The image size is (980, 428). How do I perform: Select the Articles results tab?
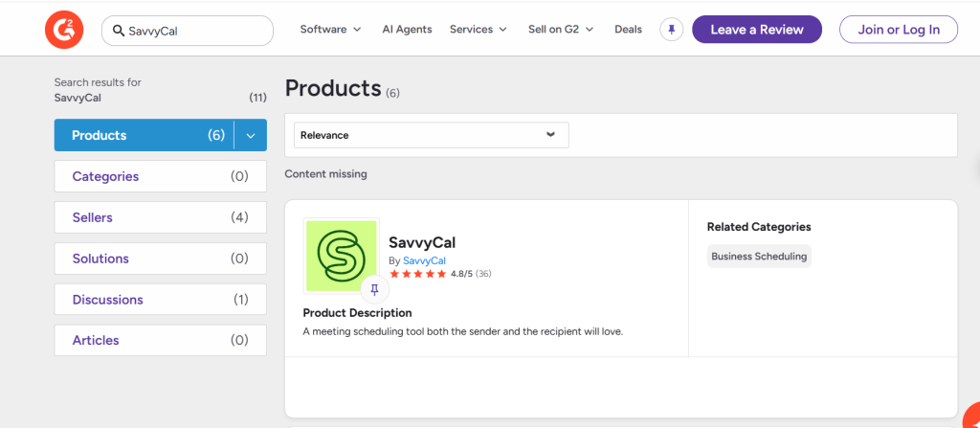161,341
